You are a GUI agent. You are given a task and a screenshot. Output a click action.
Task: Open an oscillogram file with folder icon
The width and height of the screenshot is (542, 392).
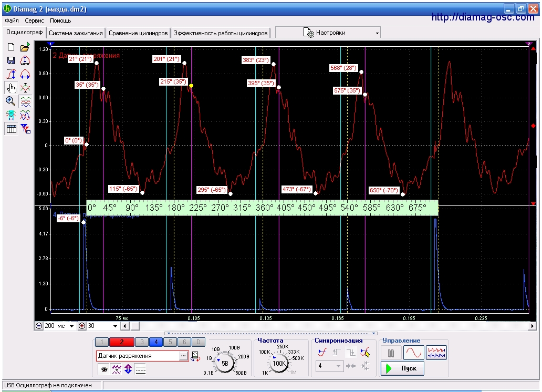(x=25, y=47)
